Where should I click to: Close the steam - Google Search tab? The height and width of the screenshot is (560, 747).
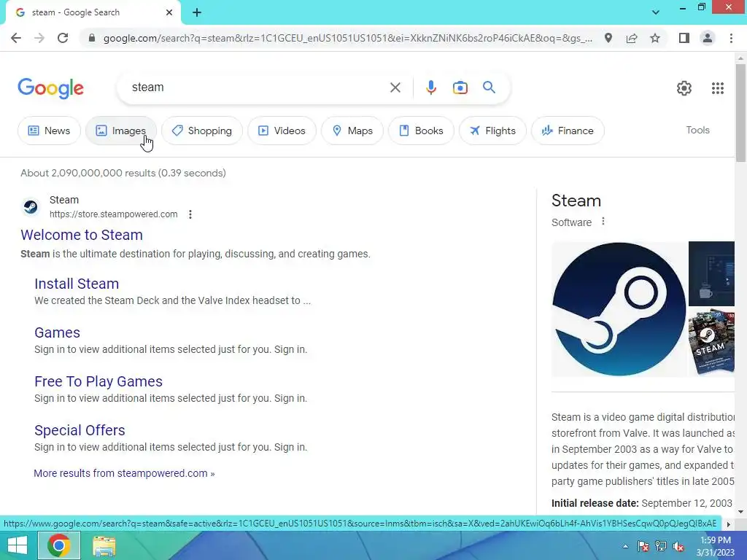click(169, 12)
